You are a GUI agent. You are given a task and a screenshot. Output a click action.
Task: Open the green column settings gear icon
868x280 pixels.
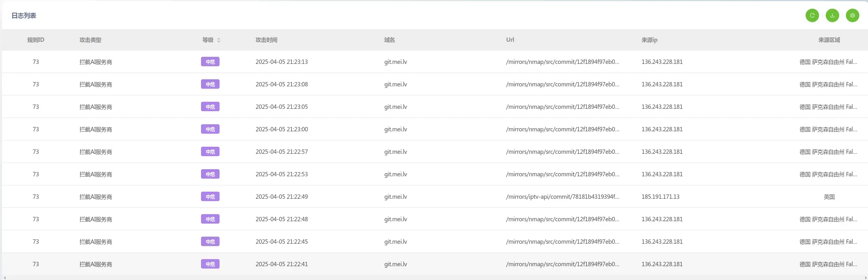coord(852,15)
